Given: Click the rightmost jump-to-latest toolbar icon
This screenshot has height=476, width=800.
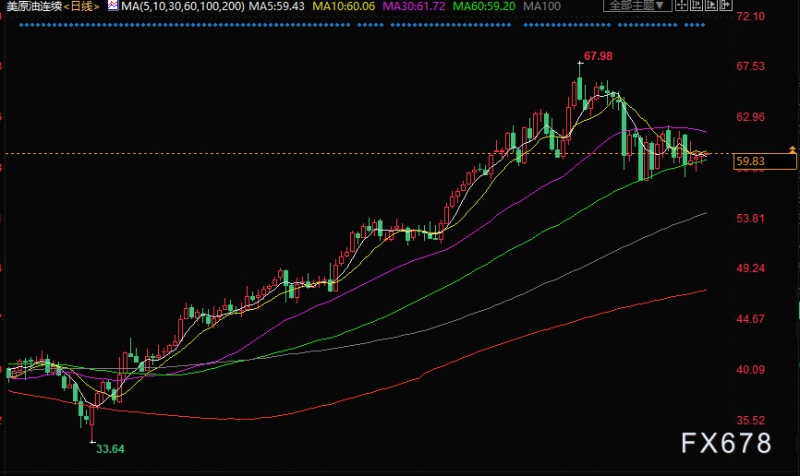Looking at the screenshot, I should click(726, 6).
